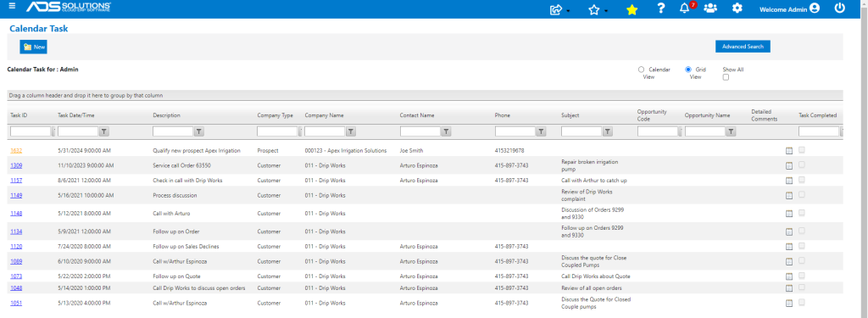
Task: Open filter menu for Contact Name column
Action: pos(446,131)
